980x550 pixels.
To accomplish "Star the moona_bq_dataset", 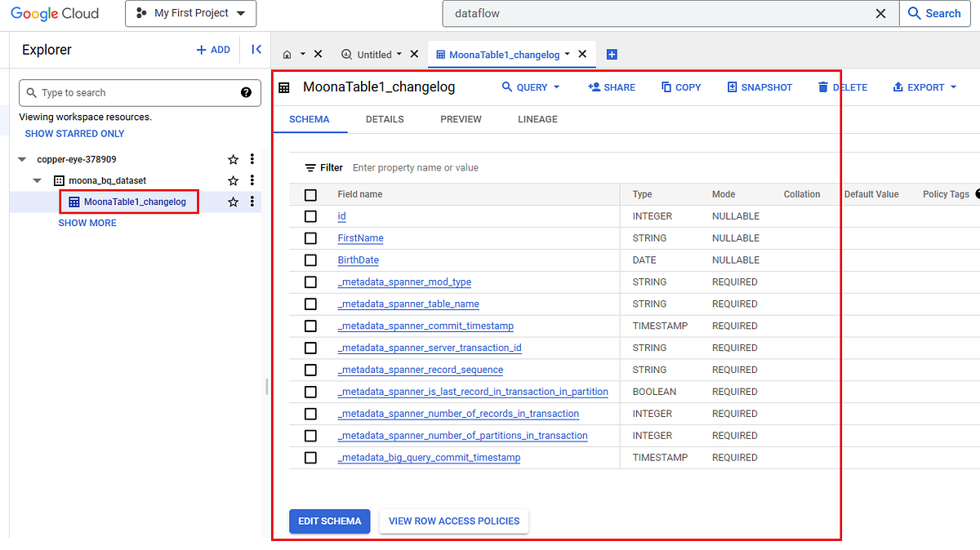I will pos(233,180).
